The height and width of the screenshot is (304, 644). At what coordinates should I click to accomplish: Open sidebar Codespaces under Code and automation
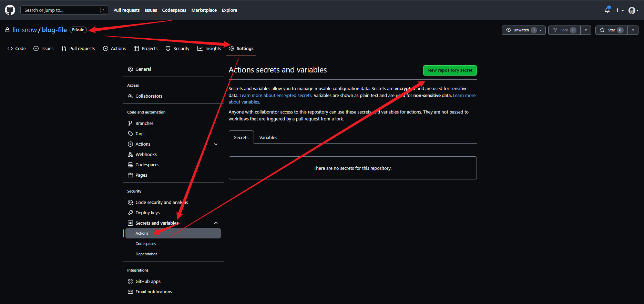pos(173,165)
